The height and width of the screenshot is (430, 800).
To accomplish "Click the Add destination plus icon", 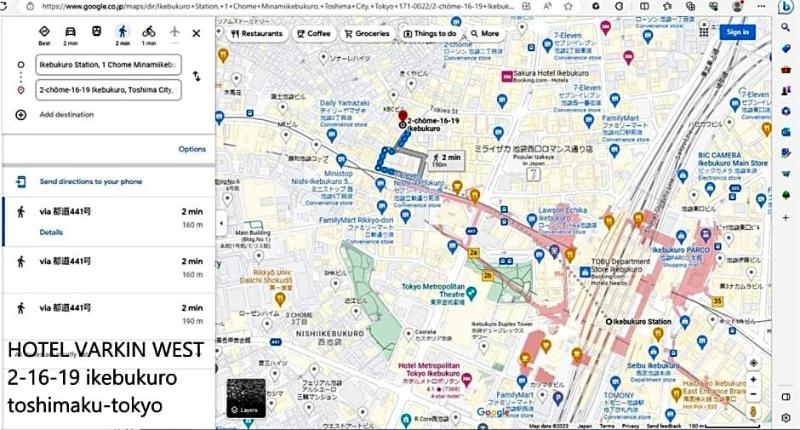I will [x=20, y=115].
